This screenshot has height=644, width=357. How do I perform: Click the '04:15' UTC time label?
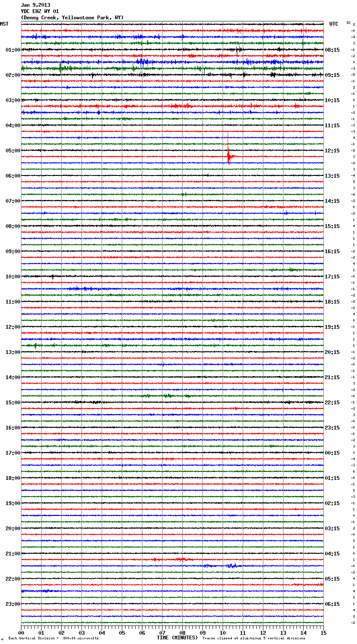332,554
